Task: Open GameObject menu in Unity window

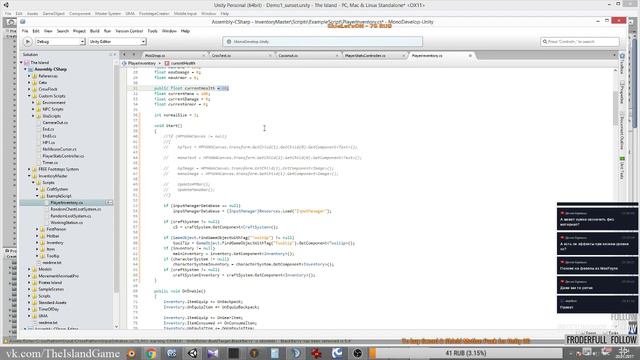Action: point(53,13)
